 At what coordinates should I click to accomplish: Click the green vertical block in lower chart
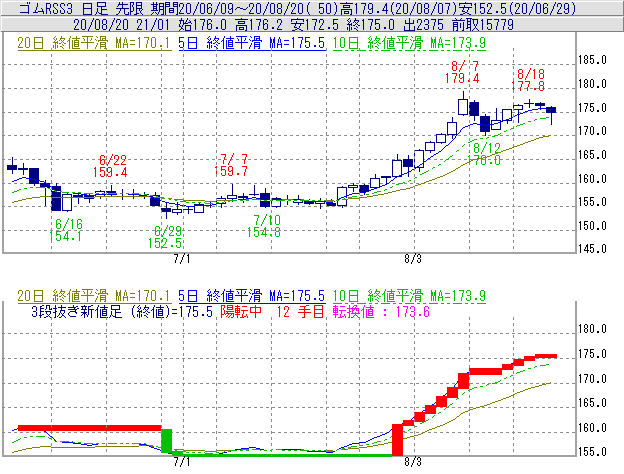pyautogui.click(x=166, y=441)
